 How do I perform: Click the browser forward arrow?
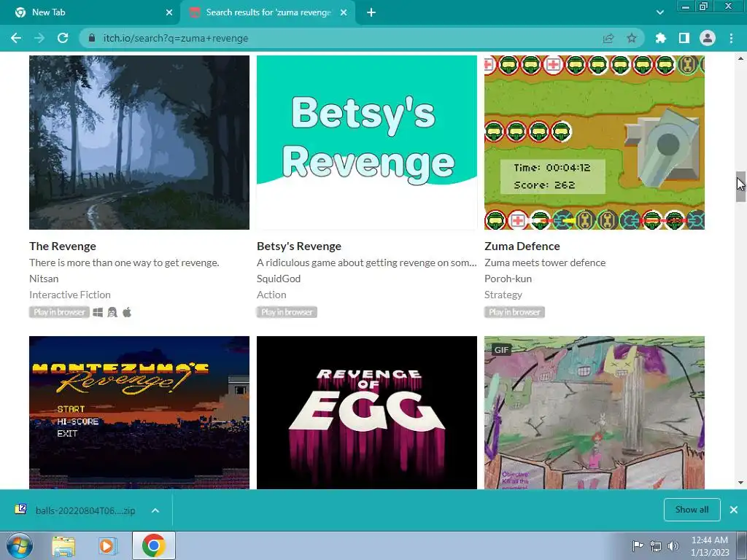coord(39,38)
